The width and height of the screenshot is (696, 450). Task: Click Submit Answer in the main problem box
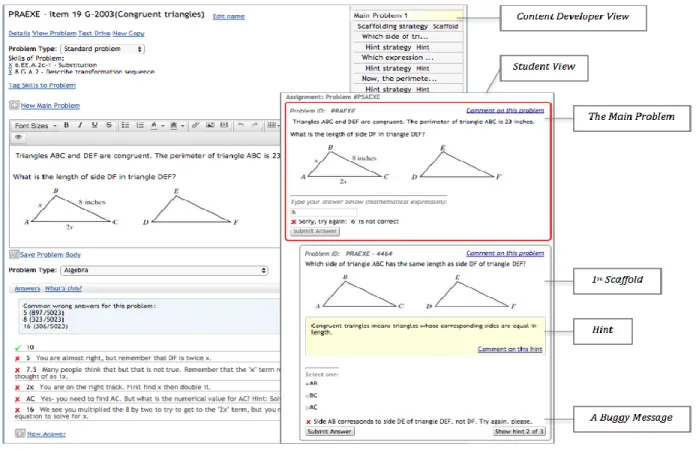click(315, 231)
